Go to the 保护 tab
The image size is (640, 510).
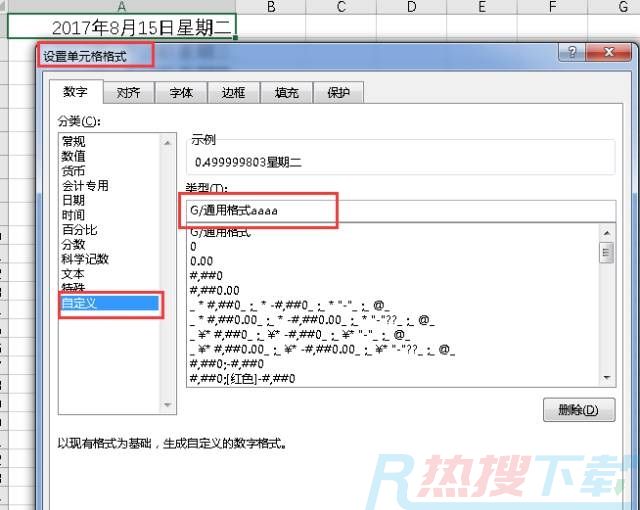point(338,93)
